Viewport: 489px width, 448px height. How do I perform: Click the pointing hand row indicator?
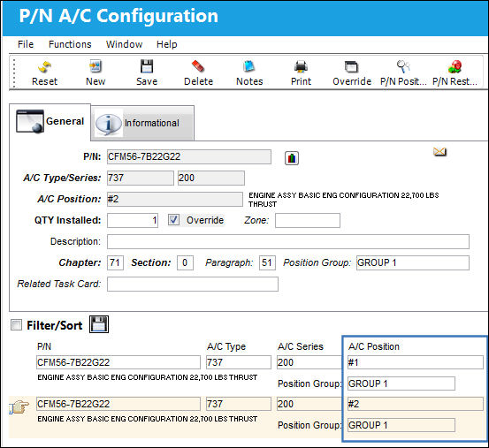[x=19, y=406]
